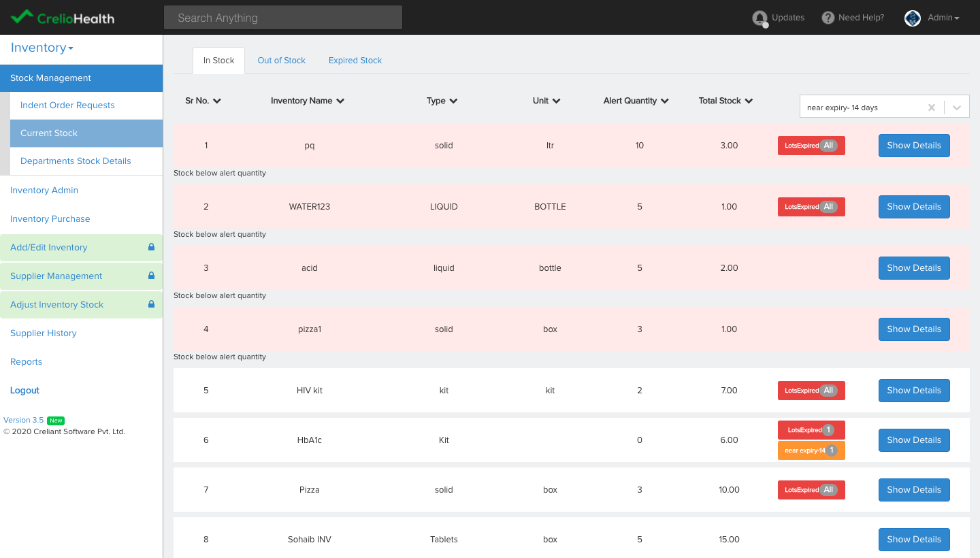Click the Search Anything input field
Image resolution: width=980 pixels, height=558 pixels.
point(283,17)
